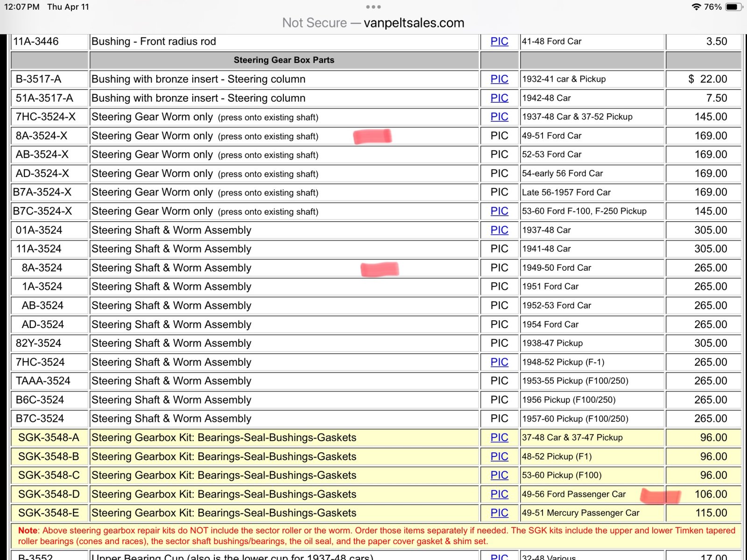
Task: Select part number AD-3524
Action: coord(42,324)
